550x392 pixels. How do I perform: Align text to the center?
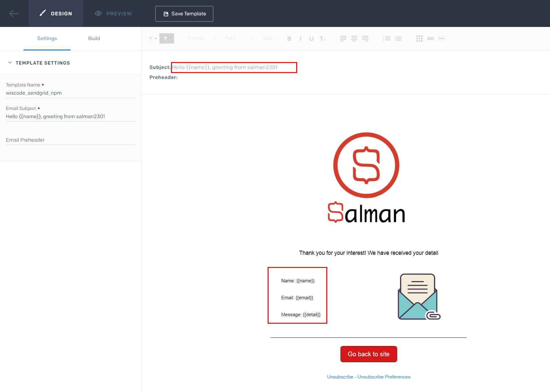pos(354,38)
